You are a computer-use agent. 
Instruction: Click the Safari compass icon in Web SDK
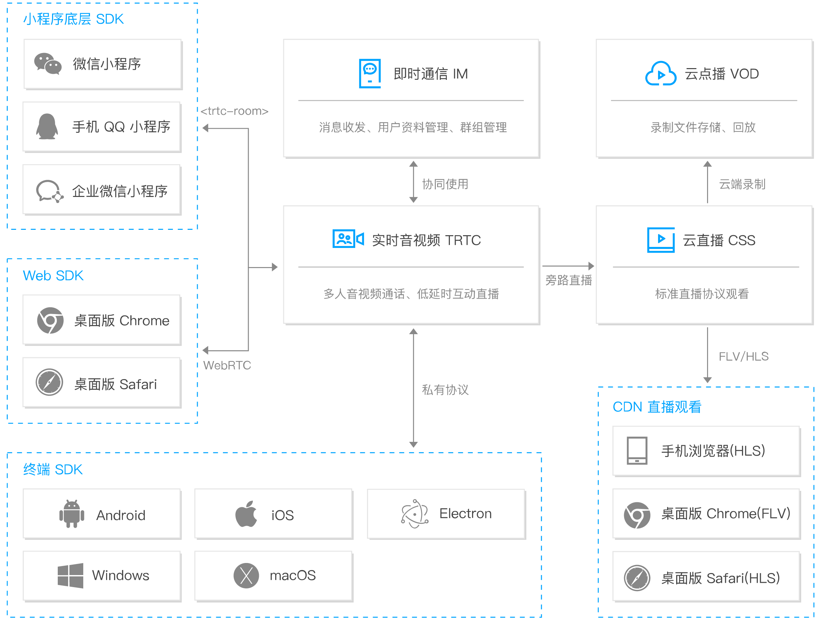(x=49, y=382)
